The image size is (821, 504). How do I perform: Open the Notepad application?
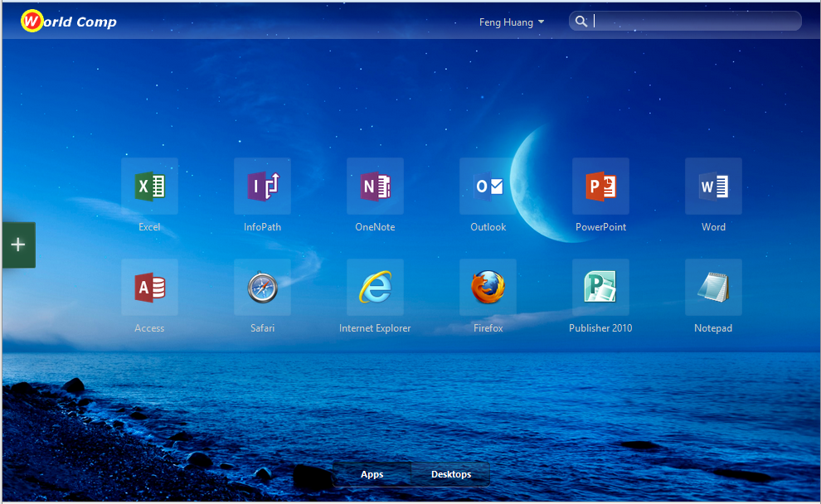coord(713,288)
